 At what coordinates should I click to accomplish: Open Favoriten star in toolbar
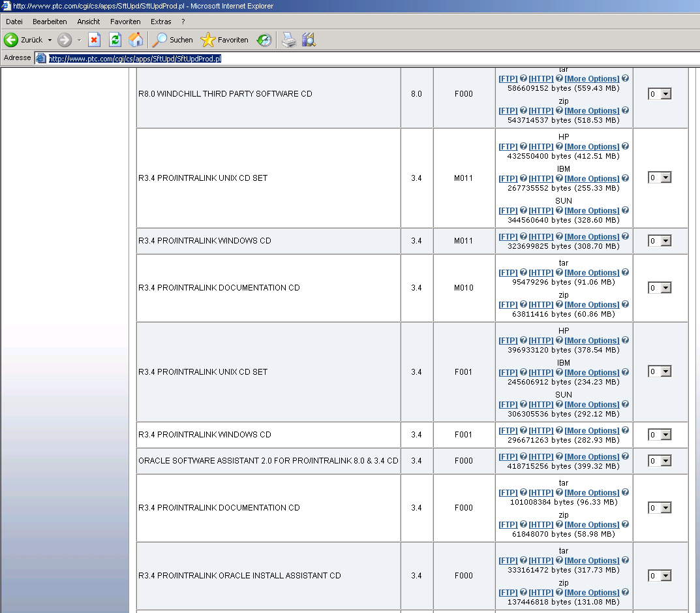pos(207,40)
